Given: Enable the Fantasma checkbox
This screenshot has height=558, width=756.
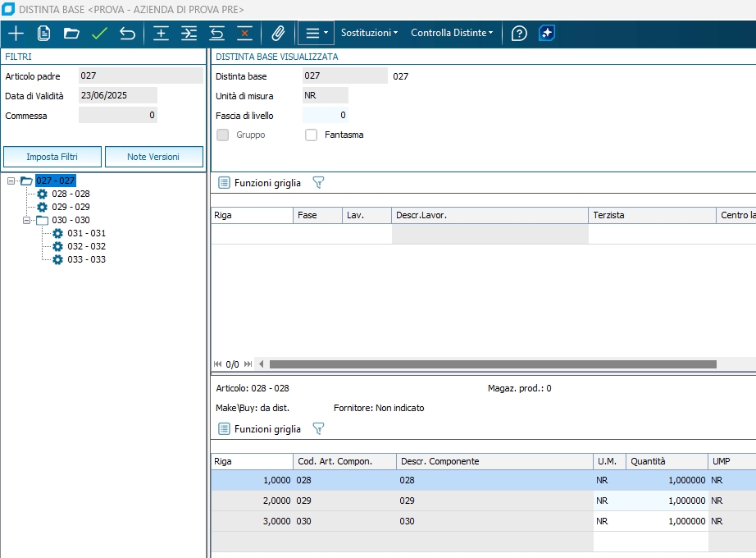Looking at the screenshot, I should click(x=312, y=135).
